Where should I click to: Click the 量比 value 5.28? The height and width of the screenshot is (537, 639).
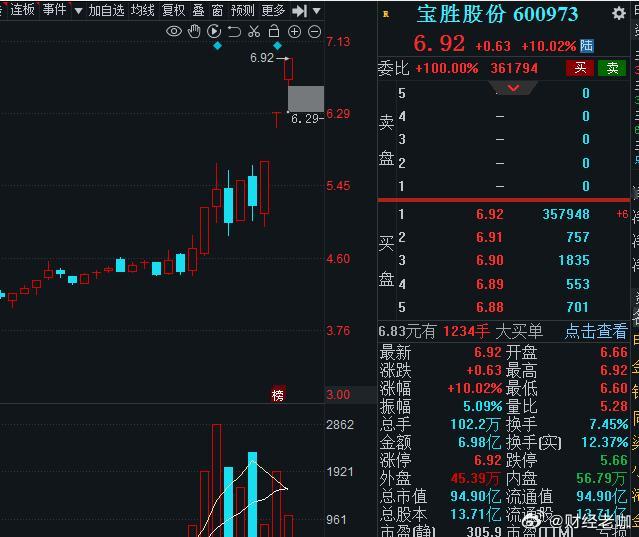[614, 406]
